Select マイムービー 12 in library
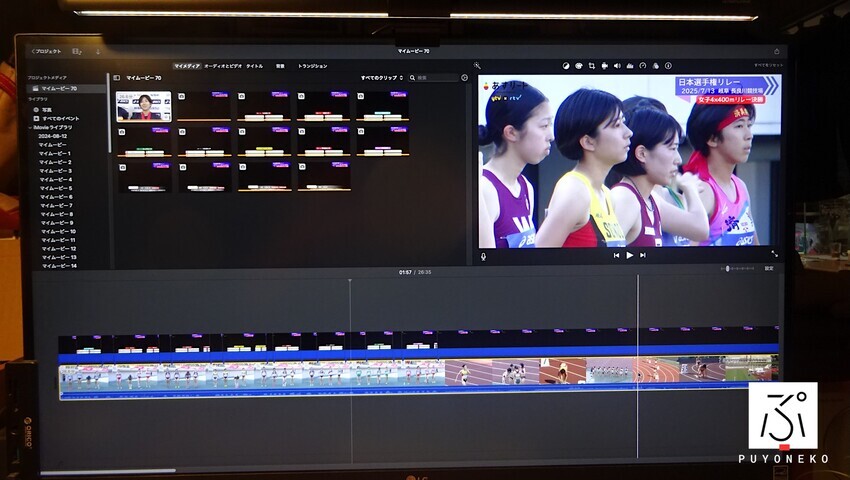Image resolution: width=850 pixels, height=480 pixels. coord(57,249)
